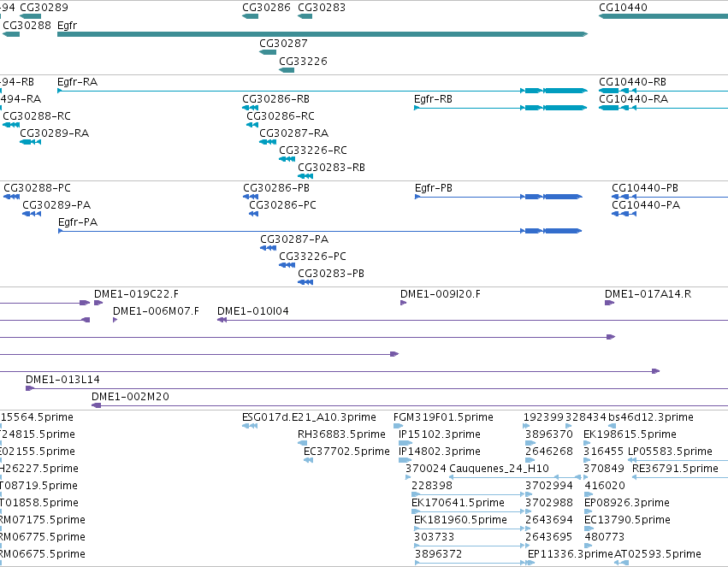Click the CG10440-RA transcript label
The height and width of the screenshot is (567, 728).
pos(633,99)
